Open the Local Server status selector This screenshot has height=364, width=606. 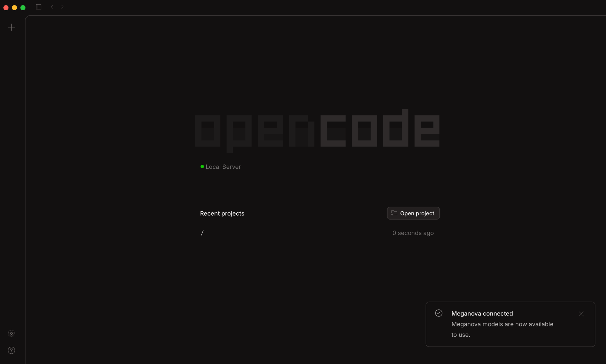coord(223,167)
